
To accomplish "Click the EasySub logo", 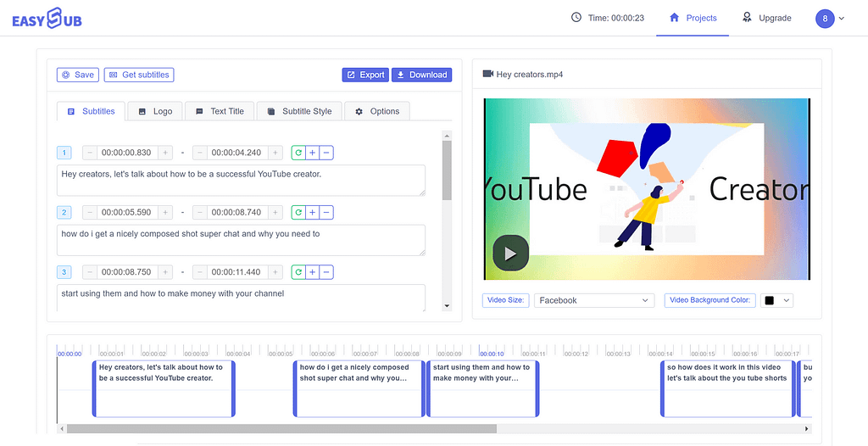I will [x=47, y=19].
